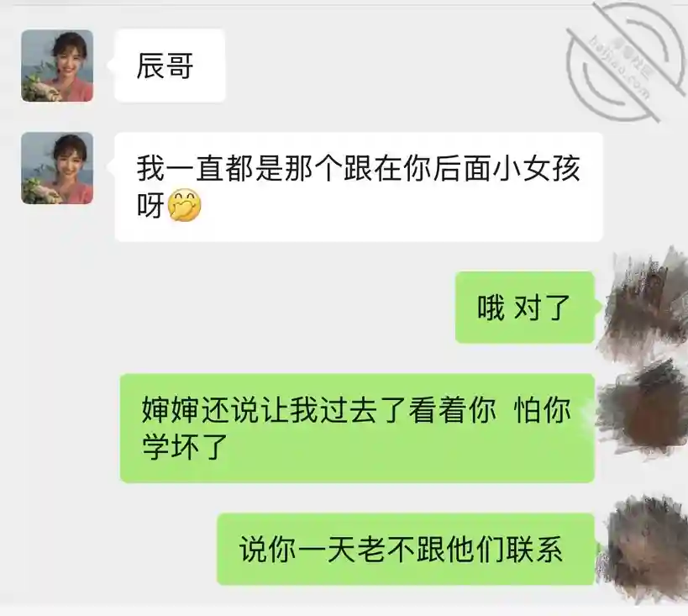Screen dimensions: 688x616
Task: Select the words 小女孩 in white bubble
Action: [x=537, y=169]
